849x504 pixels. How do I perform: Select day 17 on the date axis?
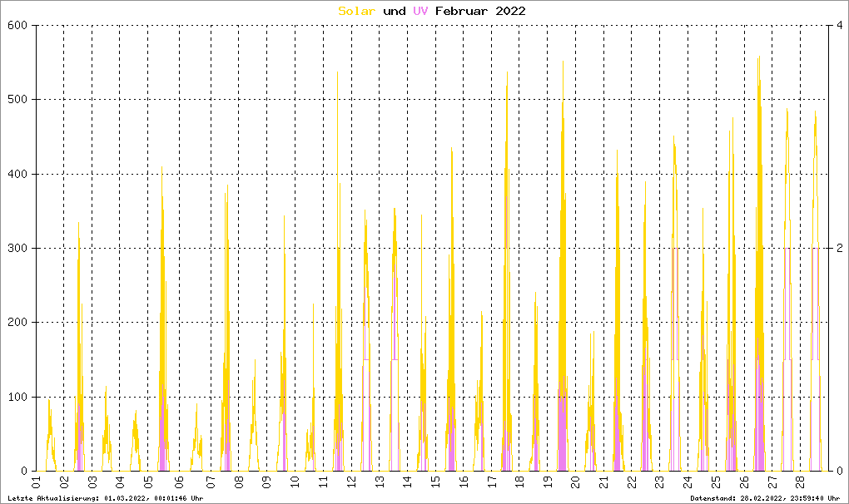coord(491,482)
